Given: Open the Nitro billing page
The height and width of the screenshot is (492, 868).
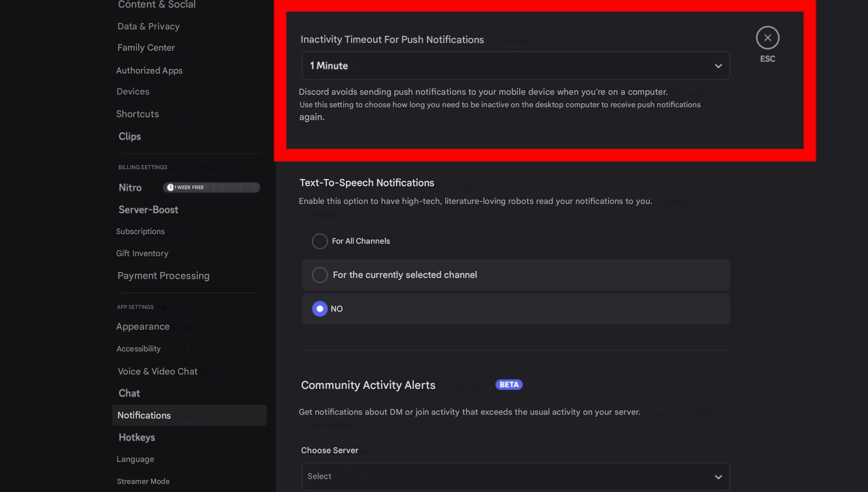Looking at the screenshot, I should 130,188.
